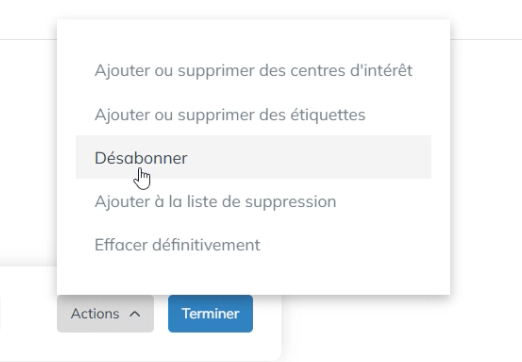Click the upward caret beside Actions
The image size is (522, 362).
click(x=135, y=314)
